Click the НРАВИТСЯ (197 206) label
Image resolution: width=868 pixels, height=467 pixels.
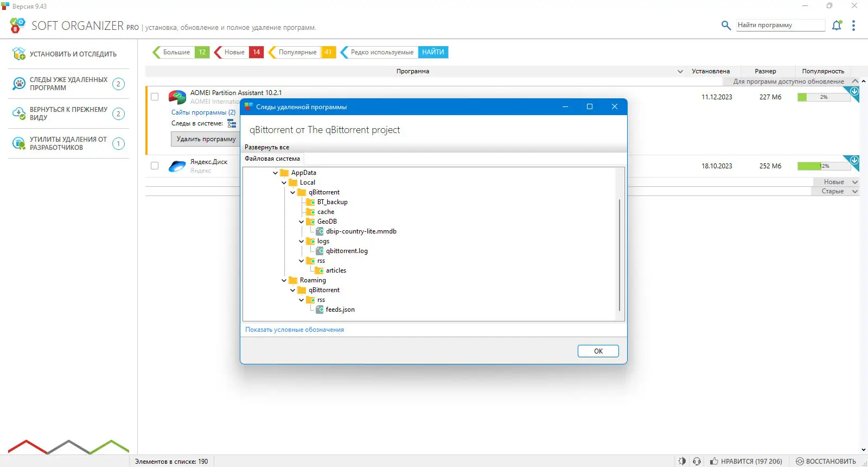pyautogui.click(x=751, y=461)
